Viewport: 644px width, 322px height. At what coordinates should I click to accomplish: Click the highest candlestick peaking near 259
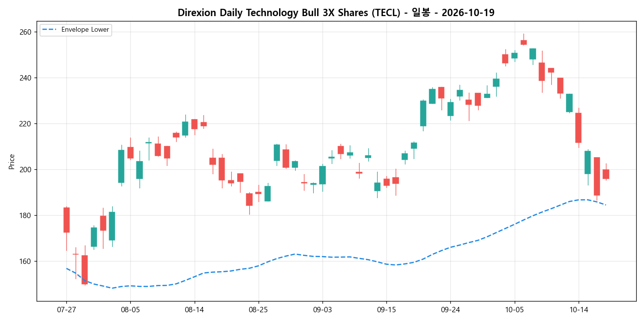point(523,42)
